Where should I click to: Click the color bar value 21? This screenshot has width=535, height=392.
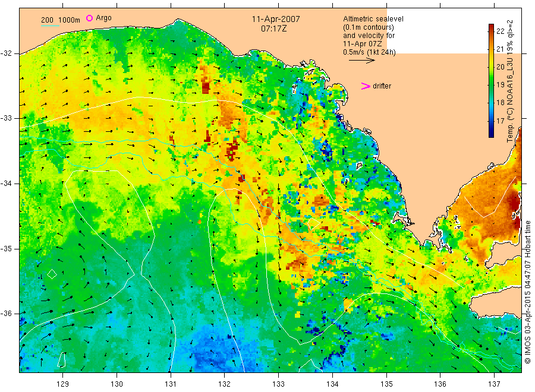tap(500, 49)
